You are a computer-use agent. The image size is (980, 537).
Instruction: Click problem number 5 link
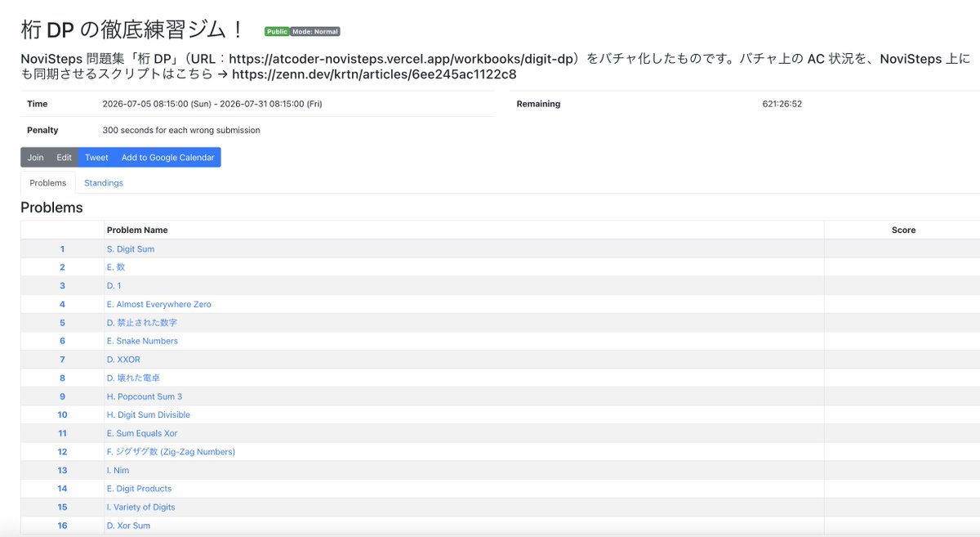coord(62,323)
